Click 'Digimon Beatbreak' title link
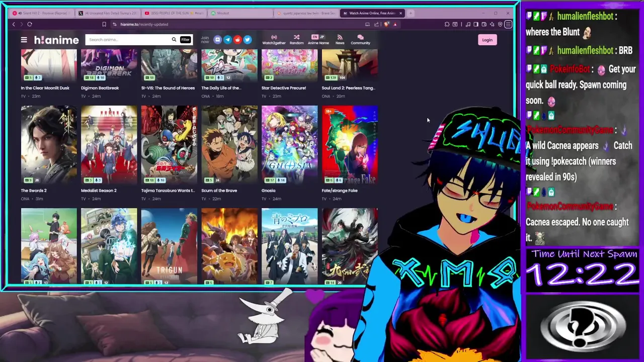Viewport: 644px width, 362px height. 100,88
